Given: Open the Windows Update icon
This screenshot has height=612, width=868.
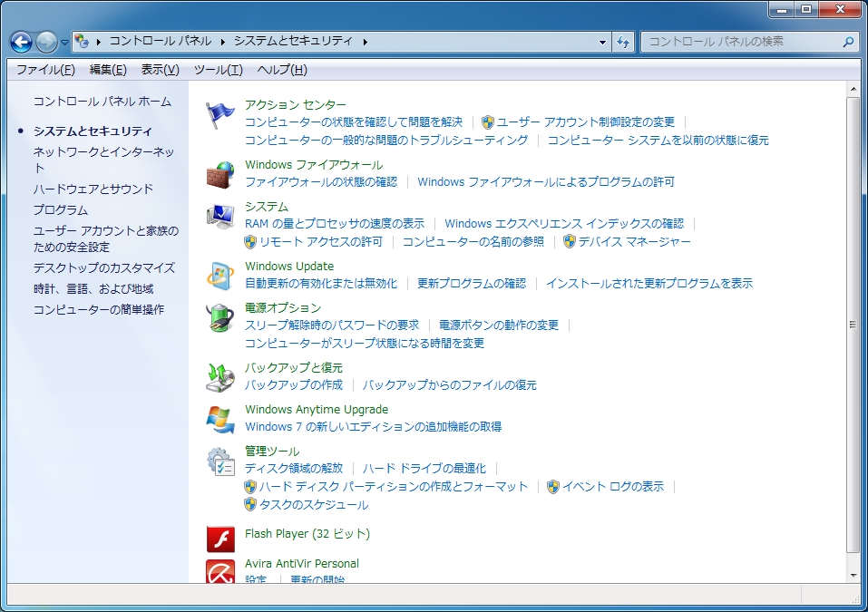Looking at the screenshot, I should [219, 277].
